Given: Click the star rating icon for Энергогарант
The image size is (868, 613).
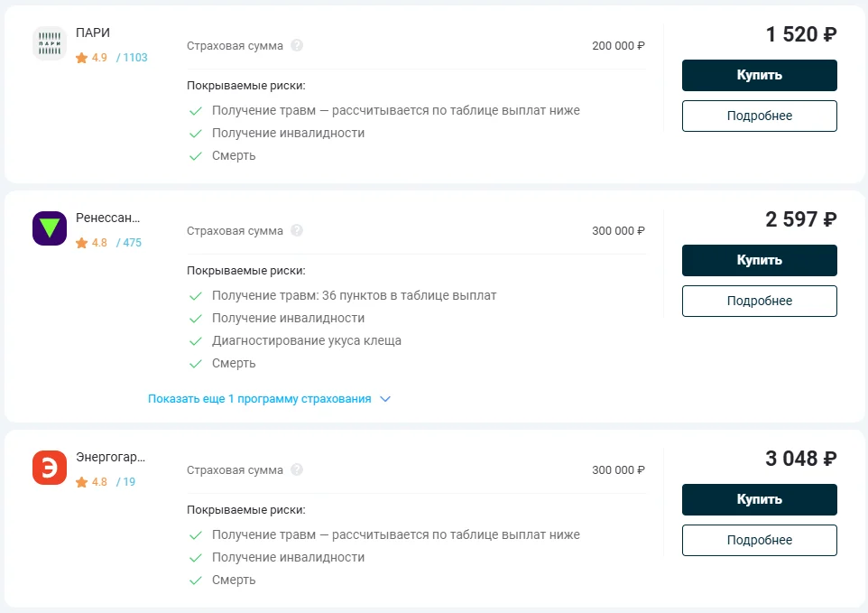Looking at the screenshot, I should pos(81,482).
